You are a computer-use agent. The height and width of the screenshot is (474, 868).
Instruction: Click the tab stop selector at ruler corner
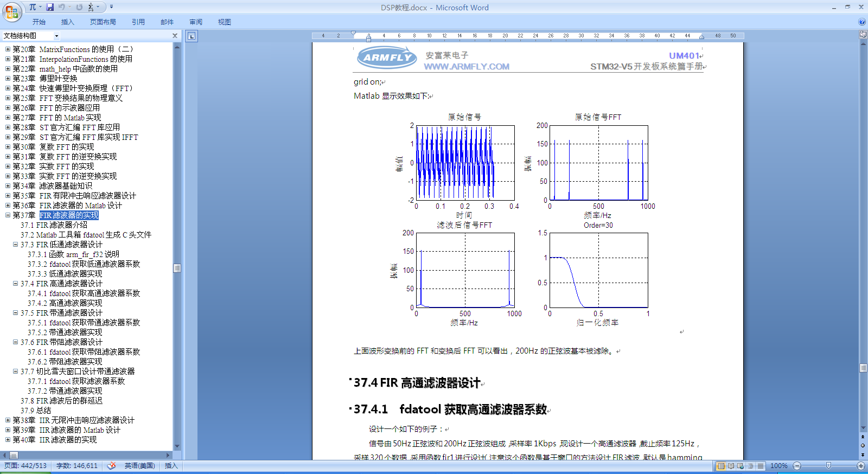192,36
